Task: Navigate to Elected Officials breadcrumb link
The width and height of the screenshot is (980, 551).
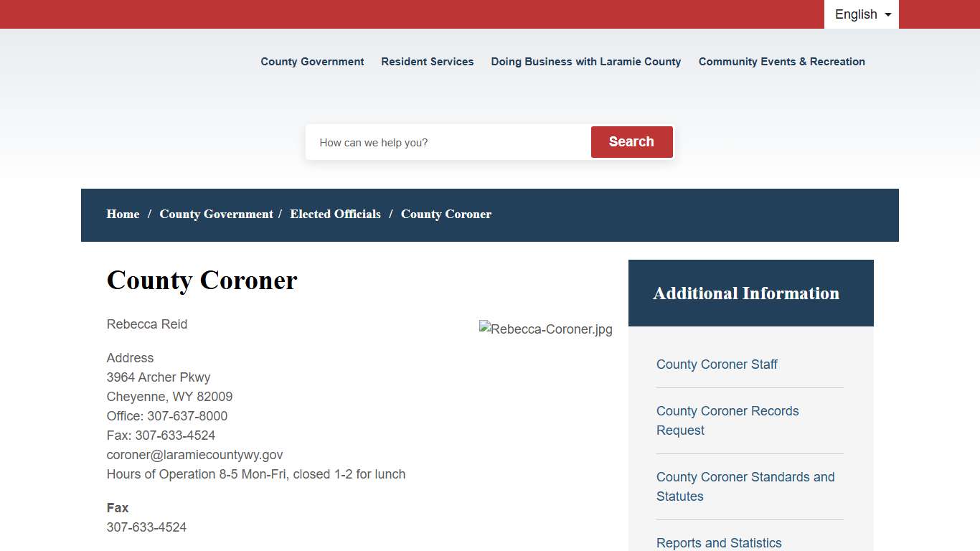Action: (335, 214)
